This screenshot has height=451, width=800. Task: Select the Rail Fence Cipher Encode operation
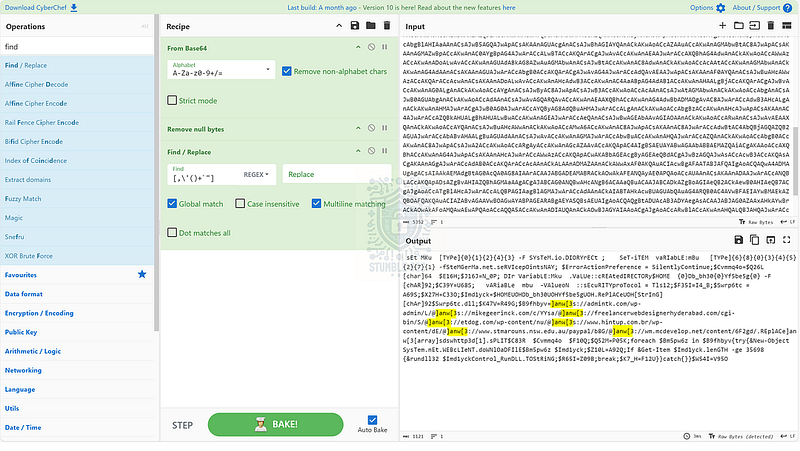(x=77, y=122)
